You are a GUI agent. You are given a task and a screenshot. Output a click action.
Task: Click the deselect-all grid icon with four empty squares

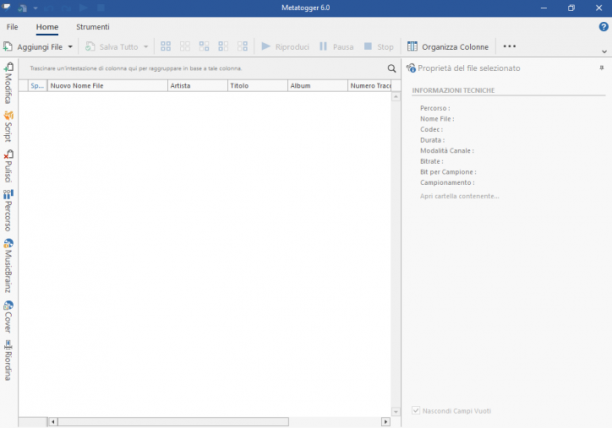point(185,46)
